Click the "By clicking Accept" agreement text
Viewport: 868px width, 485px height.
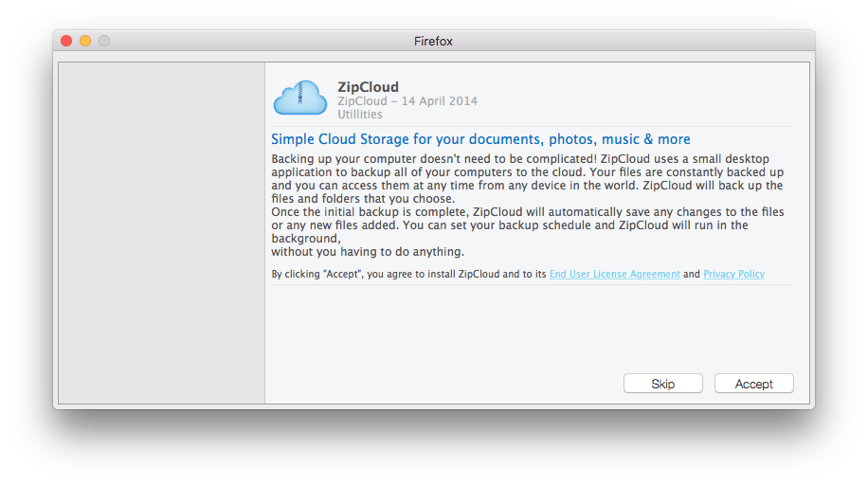point(408,274)
